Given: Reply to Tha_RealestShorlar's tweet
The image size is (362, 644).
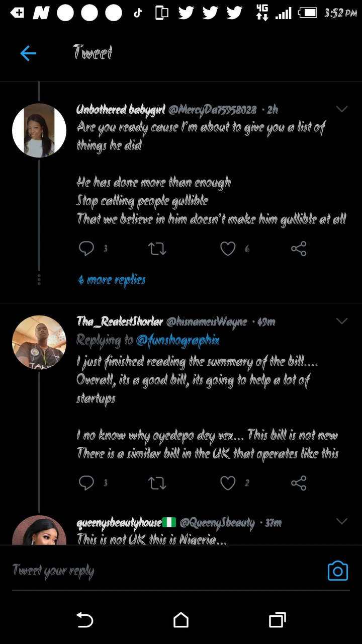Looking at the screenshot, I should pyautogui.click(x=86, y=483).
